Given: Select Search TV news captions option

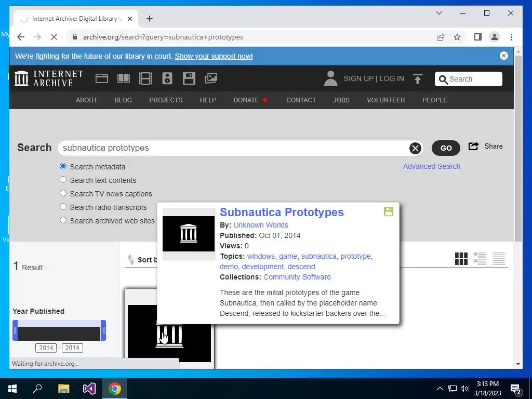Looking at the screenshot, I should point(63,193).
